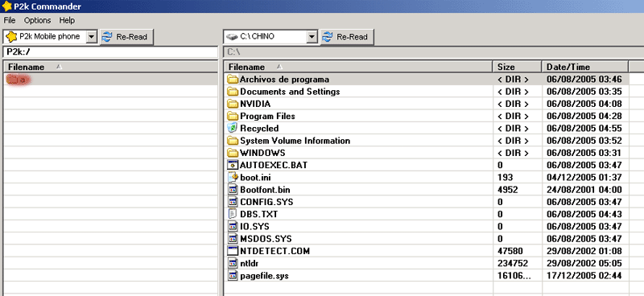Sort files by Date/Time column header

pyautogui.click(x=585, y=67)
